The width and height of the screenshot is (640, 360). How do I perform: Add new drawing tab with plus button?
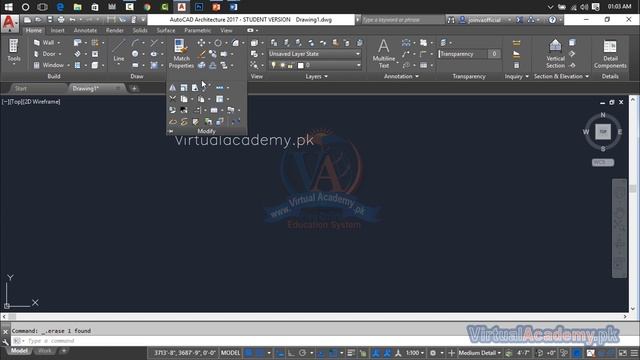pyautogui.click(x=134, y=88)
